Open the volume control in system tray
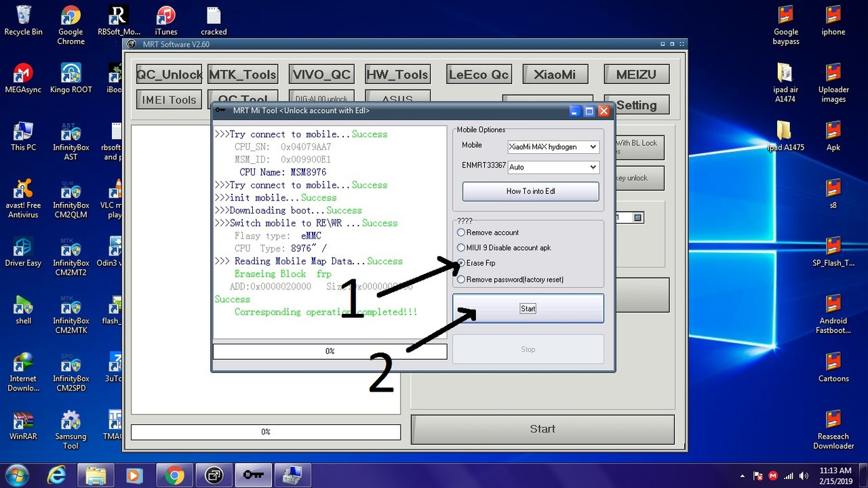Image resolution: width=868 pixels, height=488 pixels. [x=804, y=476]
